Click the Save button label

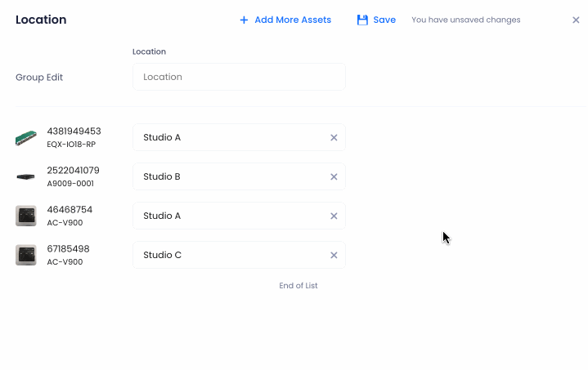pos(384,20)
